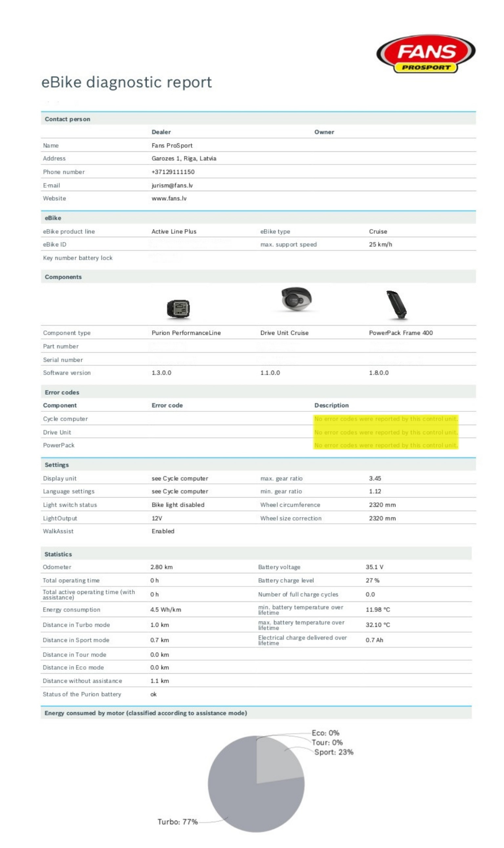The width and height of the screenshot is (504, 848).
Task: Click software version 1.1.0.0
Action: 270,373
